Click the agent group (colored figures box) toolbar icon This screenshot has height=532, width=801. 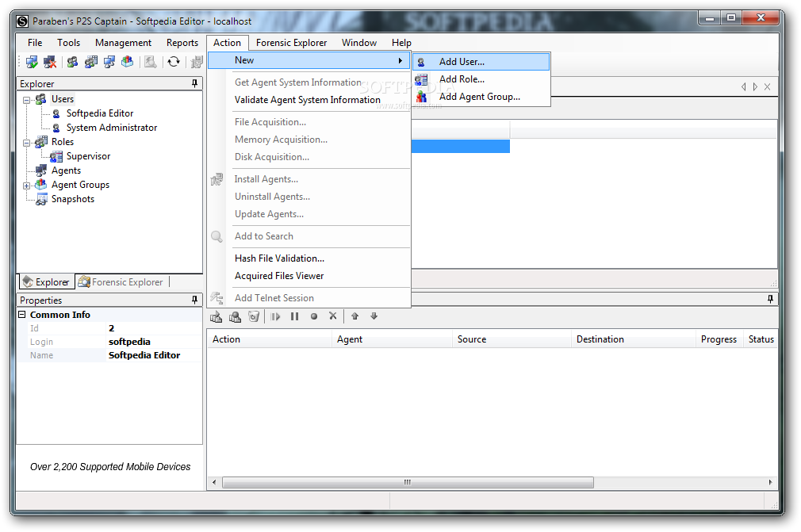pyautogui.click(x=127, y=63)
